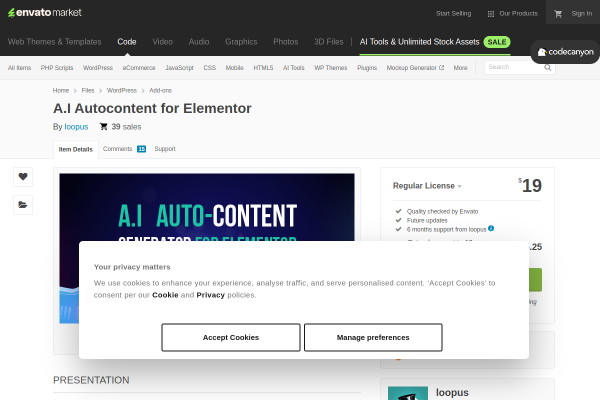Select the Item Details tab
The image size is (600, 400).
(x=76, y=149)
